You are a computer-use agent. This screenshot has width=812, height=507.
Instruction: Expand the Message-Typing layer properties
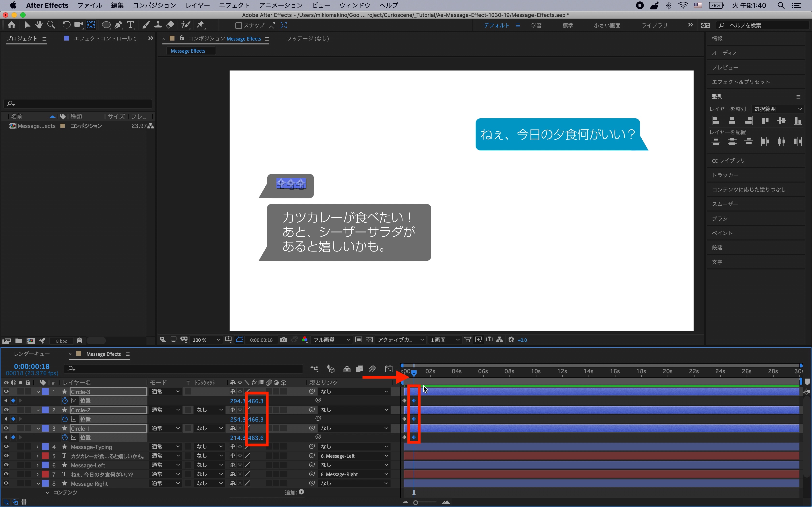tap(38, 447)
